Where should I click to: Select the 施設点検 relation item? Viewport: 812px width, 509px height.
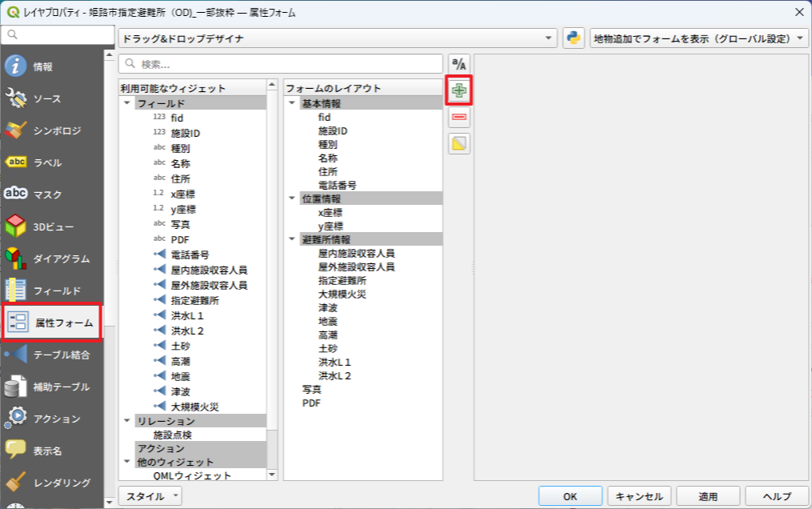[172, 435]
